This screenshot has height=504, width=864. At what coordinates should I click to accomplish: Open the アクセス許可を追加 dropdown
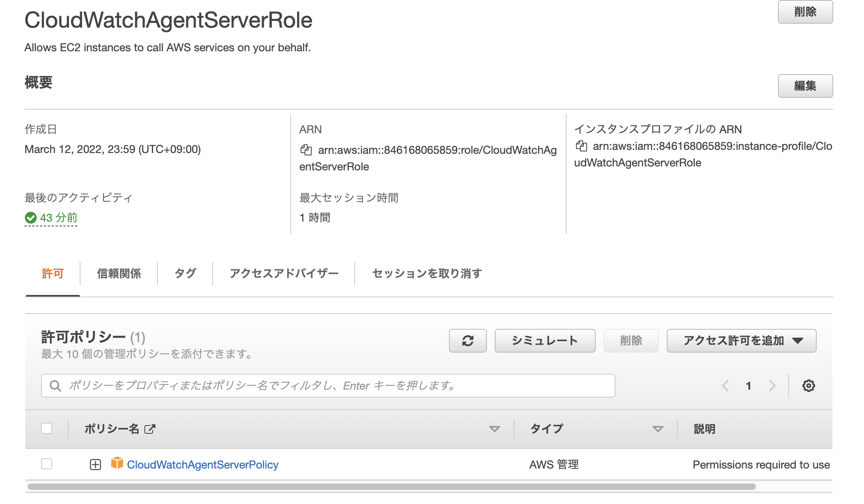(741, 340)
